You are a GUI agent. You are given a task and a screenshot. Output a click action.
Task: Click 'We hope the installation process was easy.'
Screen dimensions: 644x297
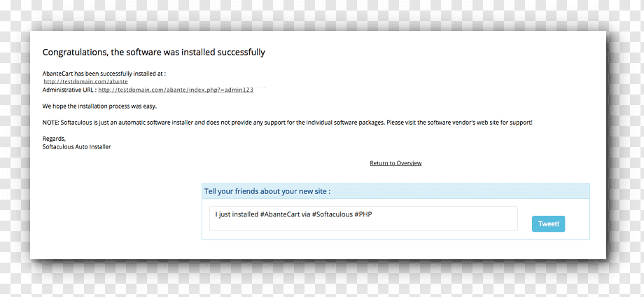click(100, 106)
